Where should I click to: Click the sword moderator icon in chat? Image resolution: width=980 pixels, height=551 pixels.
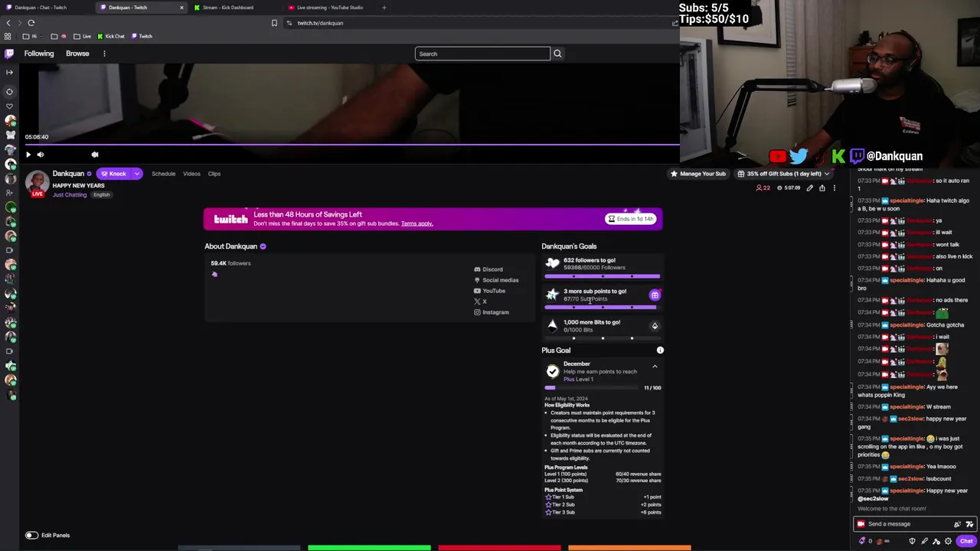924,541
